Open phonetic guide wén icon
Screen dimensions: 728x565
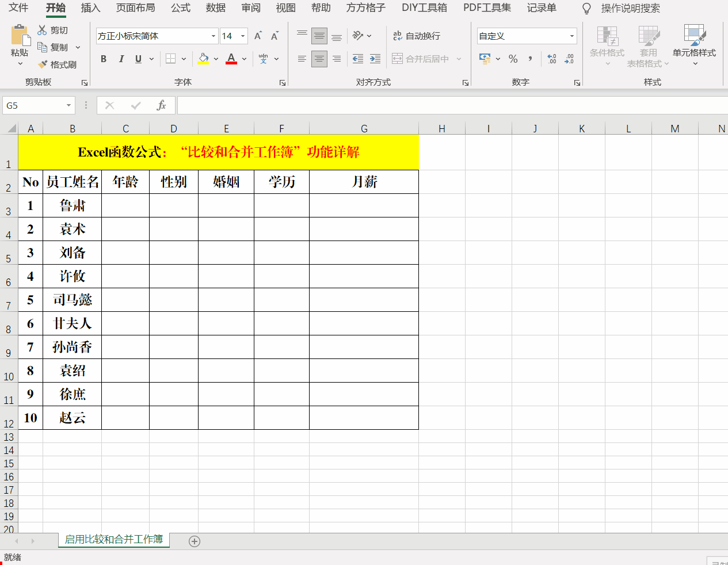pyautogui.click(x=264, y=59)
